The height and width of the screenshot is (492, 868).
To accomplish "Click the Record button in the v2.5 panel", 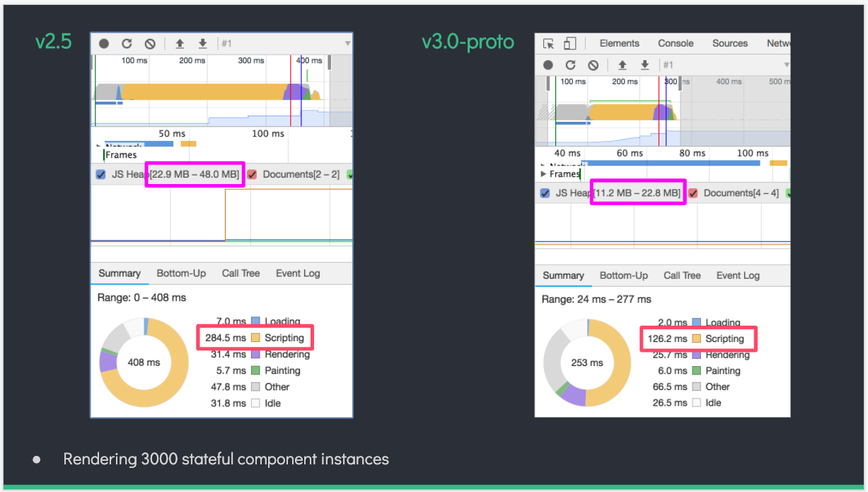I will [x=104, y=43].
